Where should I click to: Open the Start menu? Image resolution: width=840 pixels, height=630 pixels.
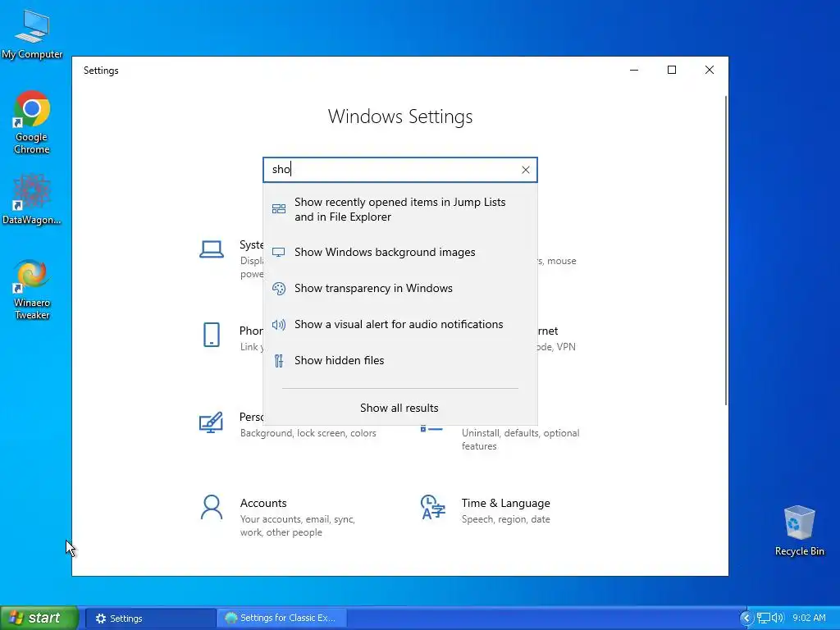(x=39, y=618)
